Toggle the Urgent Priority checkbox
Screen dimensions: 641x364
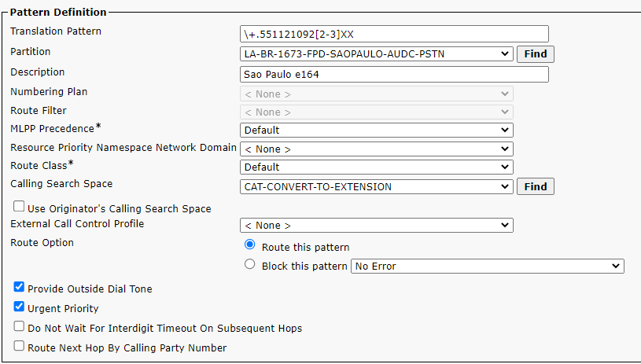point(19,307)
